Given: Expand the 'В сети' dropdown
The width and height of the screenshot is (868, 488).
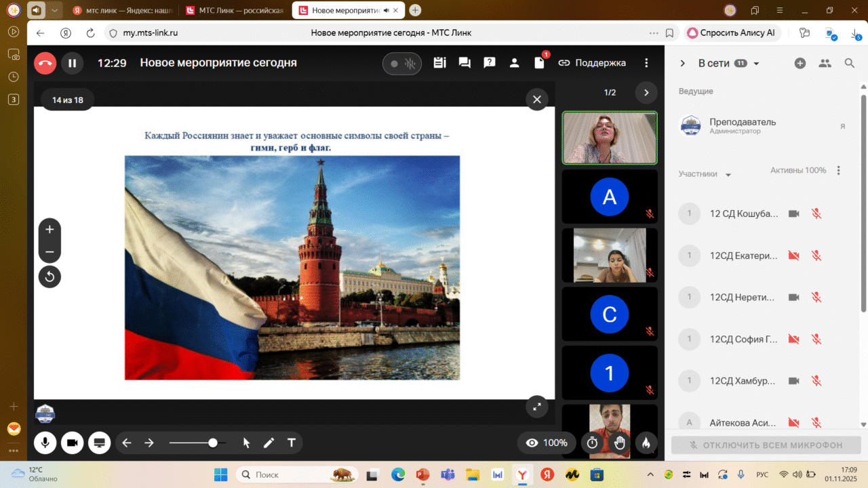Looking at the screenshot, I should (757, 64).
